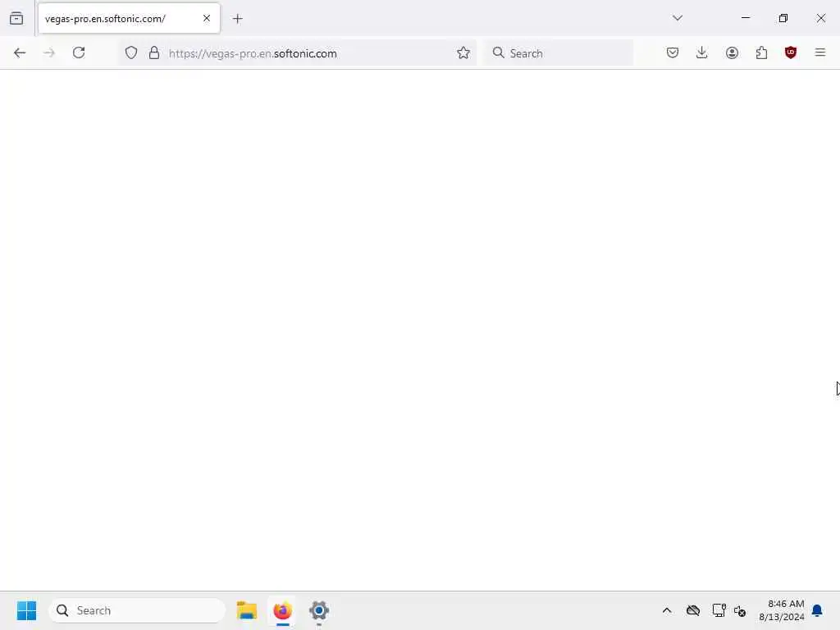Minimize the Firefox window
Screen dimensions: 840x630
pyautogui.click(x=746, y=18)
